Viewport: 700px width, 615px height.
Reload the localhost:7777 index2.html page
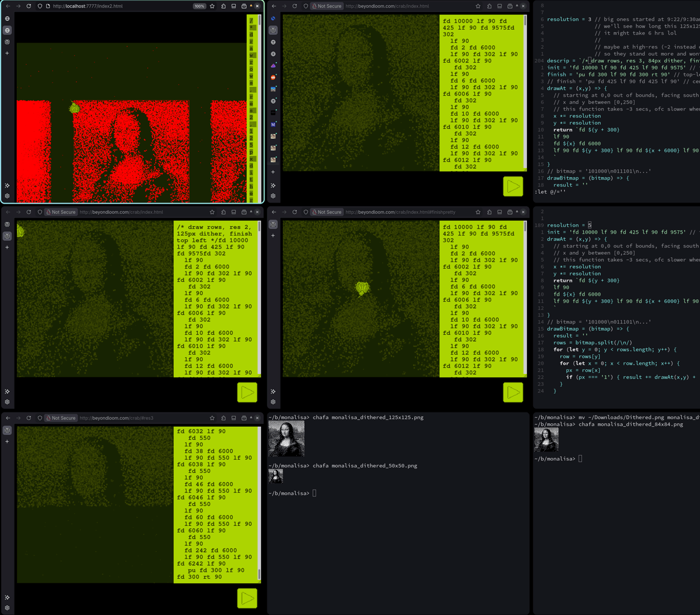point(29,6)
